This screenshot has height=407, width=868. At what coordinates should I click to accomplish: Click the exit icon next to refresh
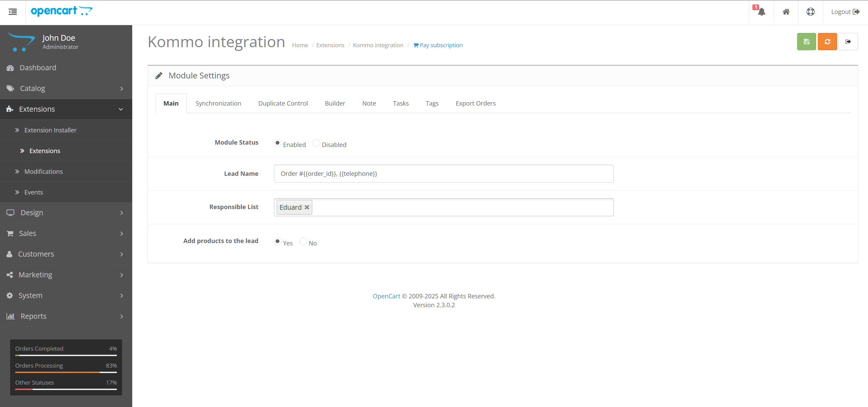[x=848, y=41]
